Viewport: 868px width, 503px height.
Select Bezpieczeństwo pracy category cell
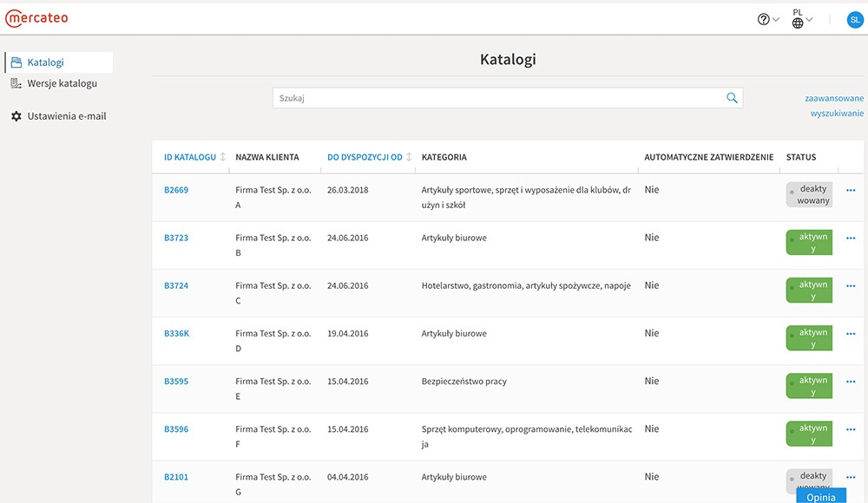[464, 382]
